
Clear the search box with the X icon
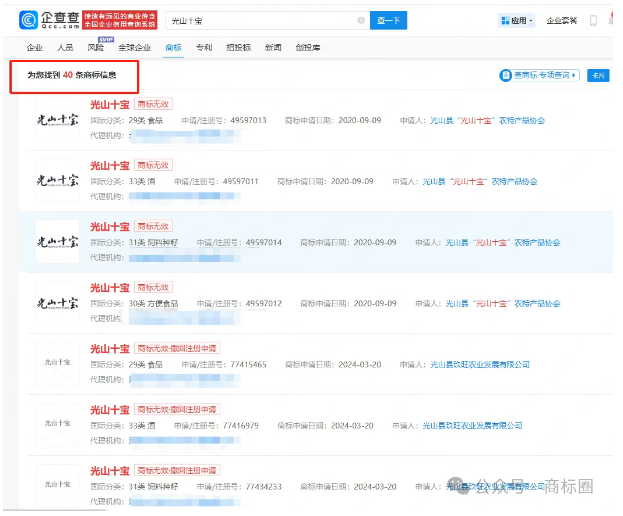361,20
